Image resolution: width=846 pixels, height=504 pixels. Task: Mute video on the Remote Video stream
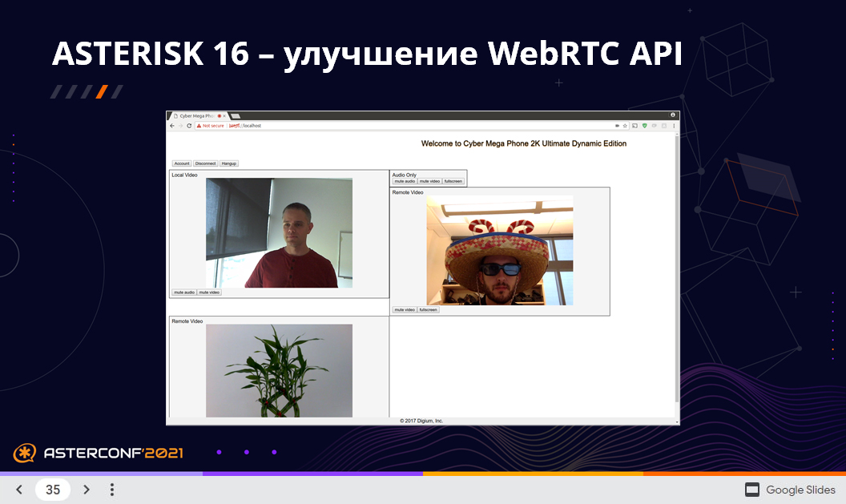tap(403, 308)
